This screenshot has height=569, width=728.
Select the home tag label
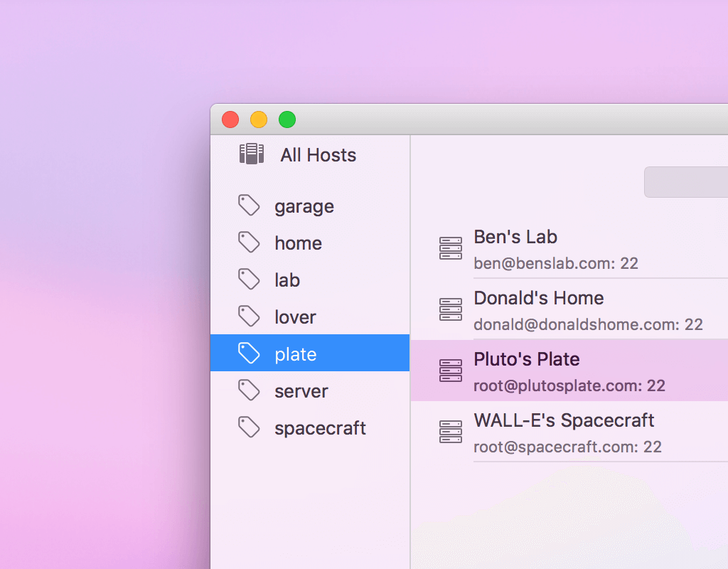click(x=298, y=243)
